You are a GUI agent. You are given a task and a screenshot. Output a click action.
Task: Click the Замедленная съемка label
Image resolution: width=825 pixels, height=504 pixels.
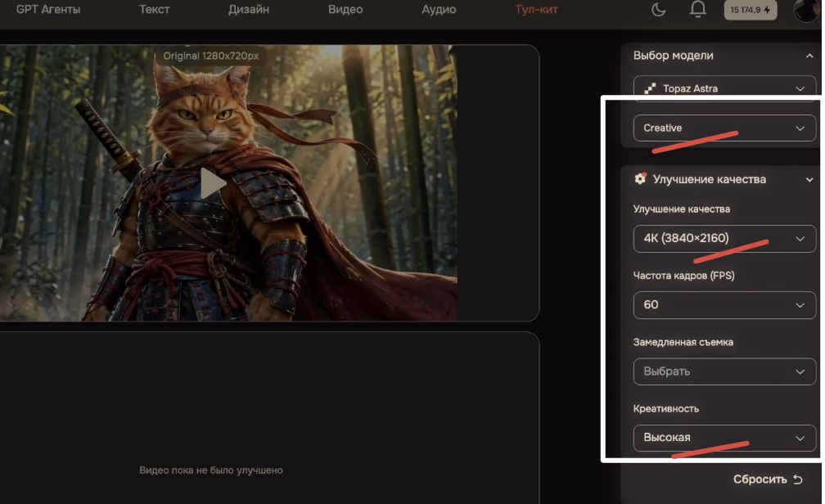[x=683, y=342]
